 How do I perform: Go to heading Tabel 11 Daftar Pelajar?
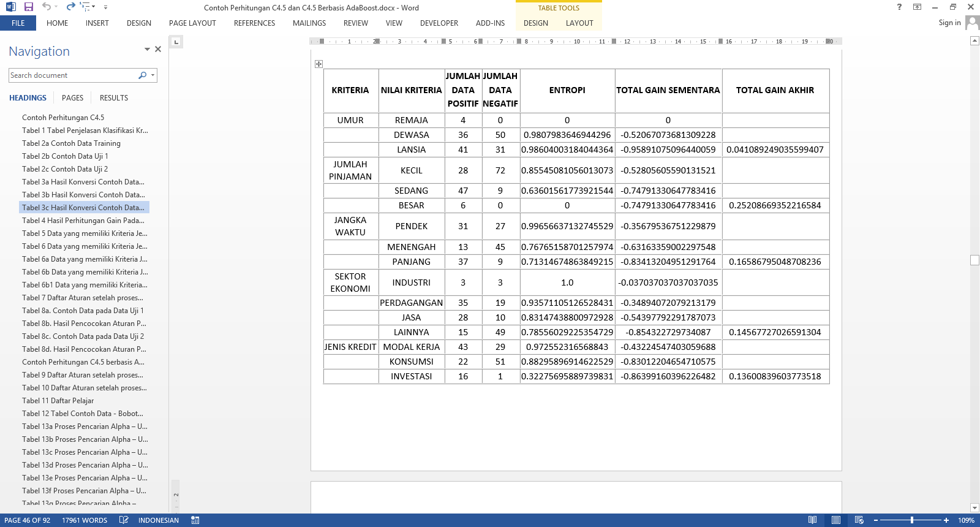tap(58, 401)
